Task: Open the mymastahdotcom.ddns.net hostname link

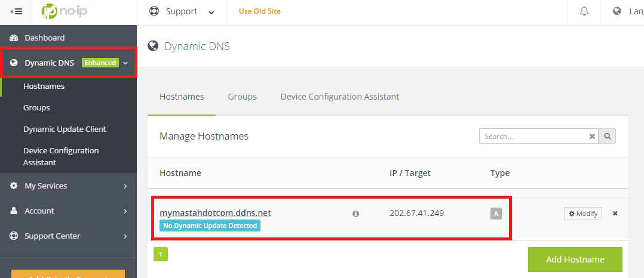Action: [x=215, y=213]
